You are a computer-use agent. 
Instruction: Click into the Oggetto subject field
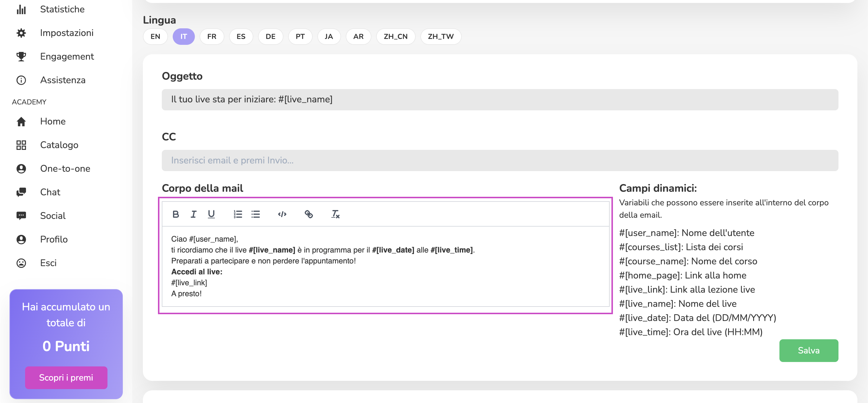[x=500, y=100]
